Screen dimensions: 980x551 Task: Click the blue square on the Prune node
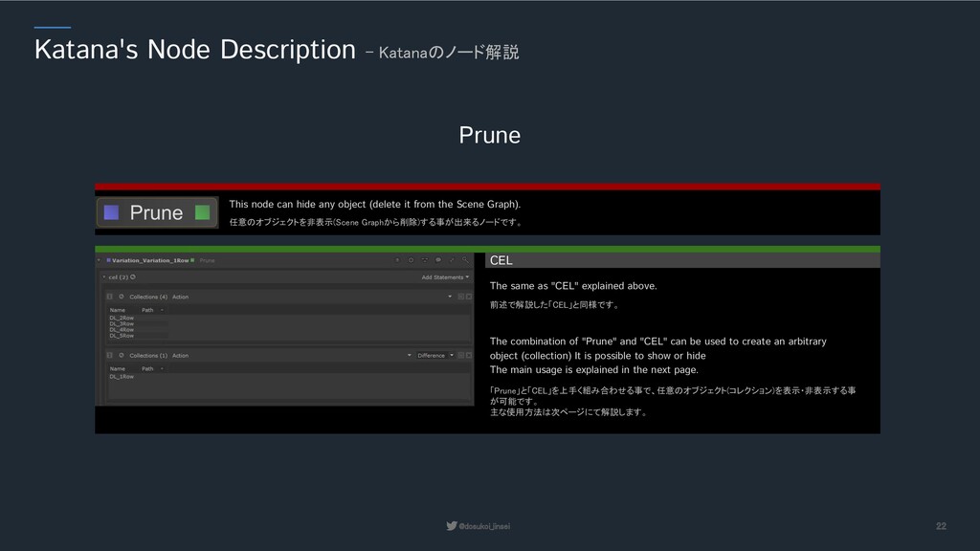click(111, 212)
